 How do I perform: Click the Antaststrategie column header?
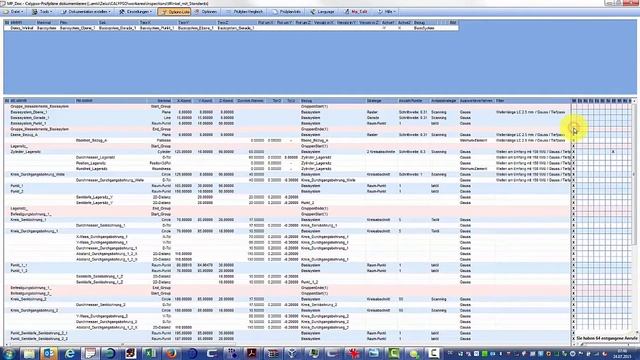(x=443, y=100)
